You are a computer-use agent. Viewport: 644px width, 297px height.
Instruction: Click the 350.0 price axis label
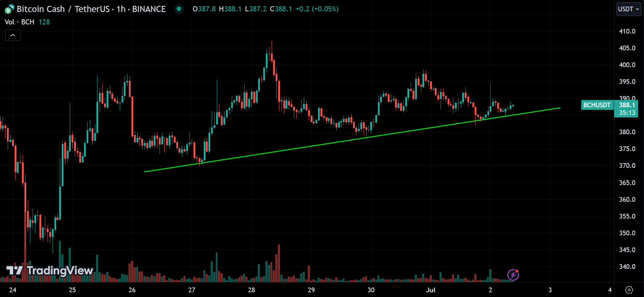[x=627, y=233]
